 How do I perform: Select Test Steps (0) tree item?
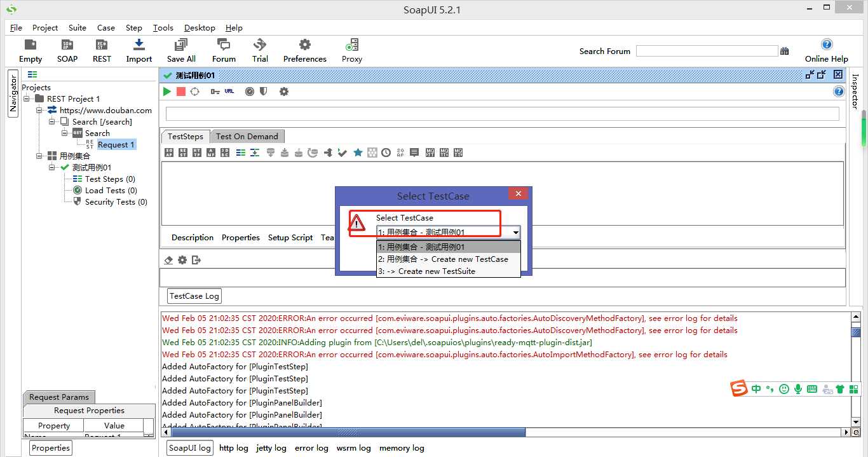click(x=110, y=179)
